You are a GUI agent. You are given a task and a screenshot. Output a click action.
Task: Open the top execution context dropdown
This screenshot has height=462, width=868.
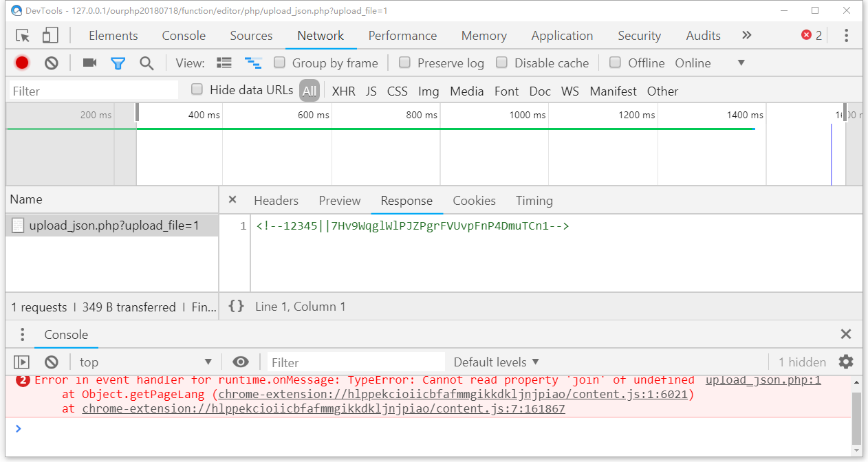click(x=146, y=362)
